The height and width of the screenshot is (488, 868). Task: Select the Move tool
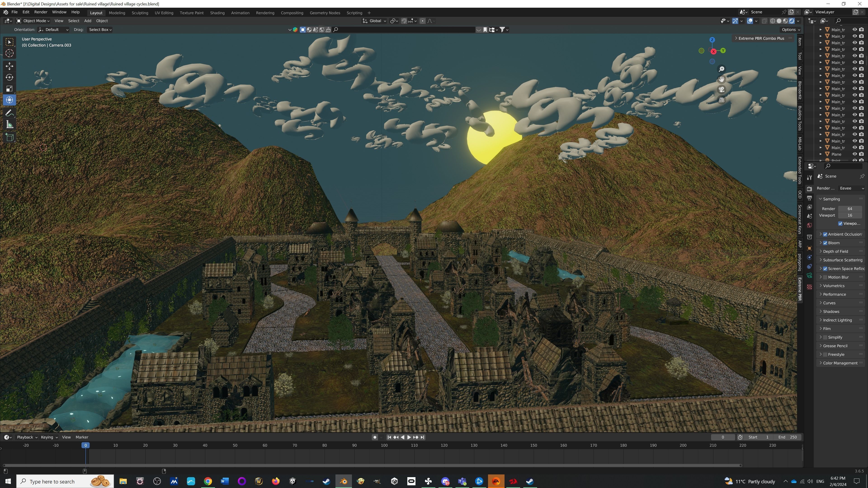coord(9,66)
